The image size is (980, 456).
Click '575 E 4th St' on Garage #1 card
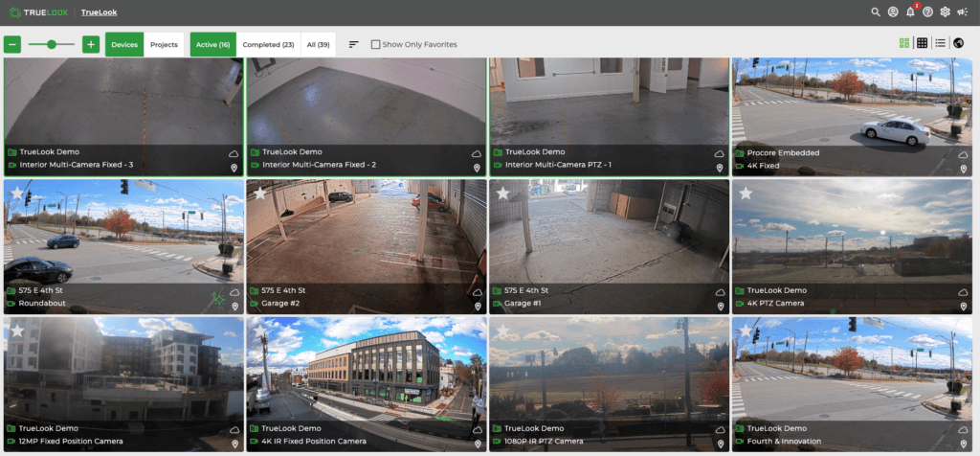pos(526,290)
